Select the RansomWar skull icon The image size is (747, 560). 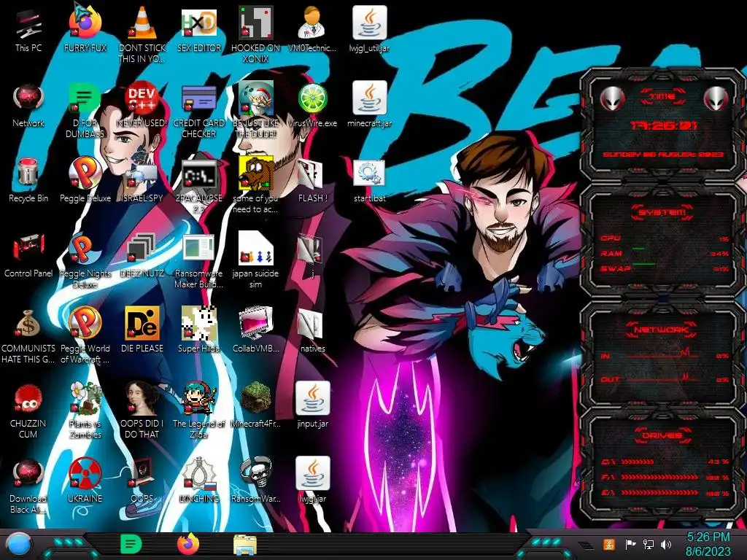(256, 473)
